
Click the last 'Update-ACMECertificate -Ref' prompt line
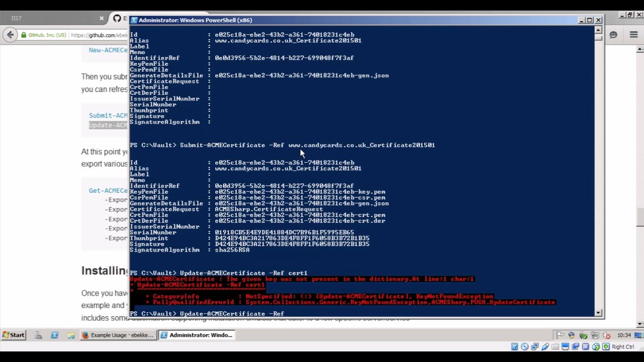coord(207,314)
